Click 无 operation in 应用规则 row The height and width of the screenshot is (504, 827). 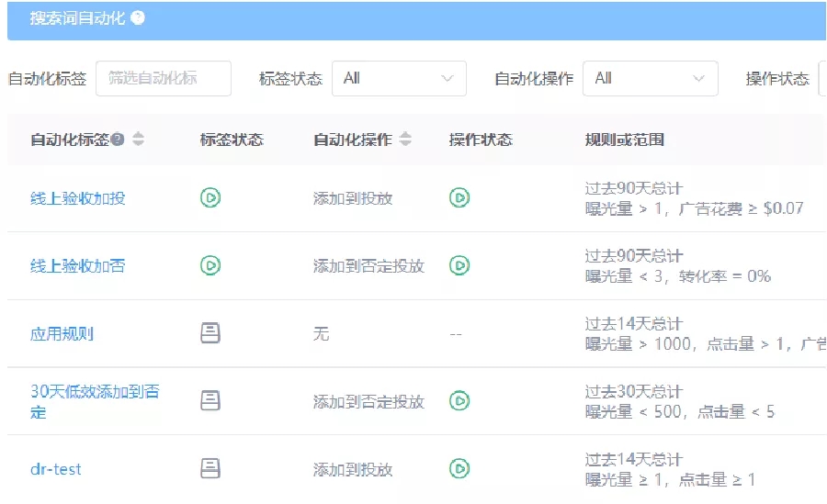322,334
